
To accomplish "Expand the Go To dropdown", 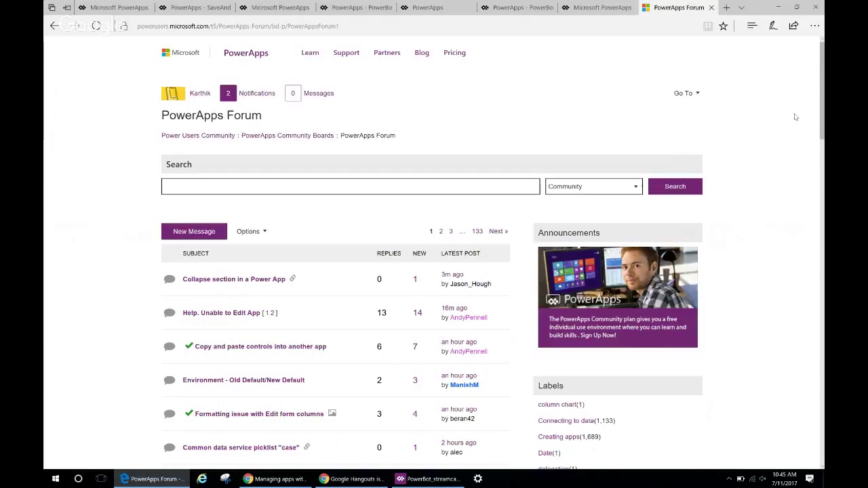I will tap(686, 93).
